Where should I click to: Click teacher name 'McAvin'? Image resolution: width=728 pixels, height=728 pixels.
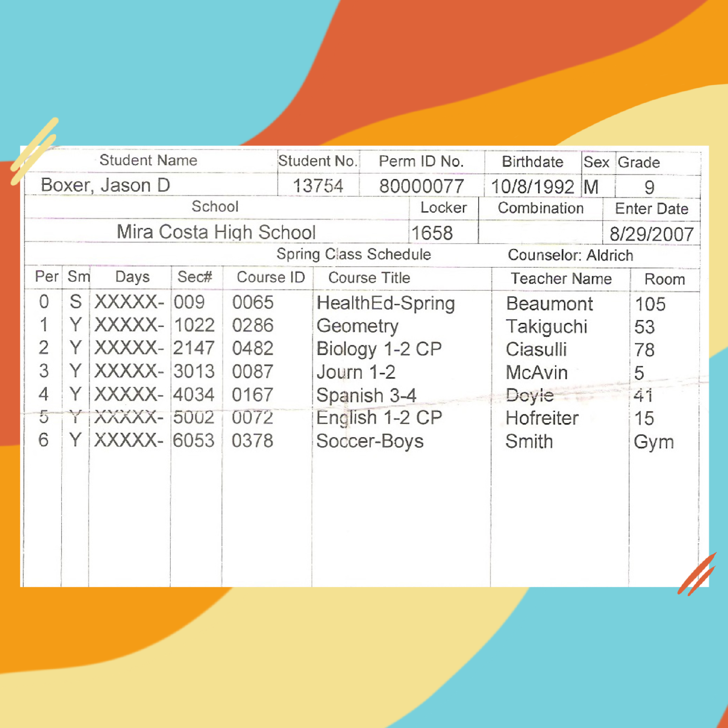pos(537,372)
